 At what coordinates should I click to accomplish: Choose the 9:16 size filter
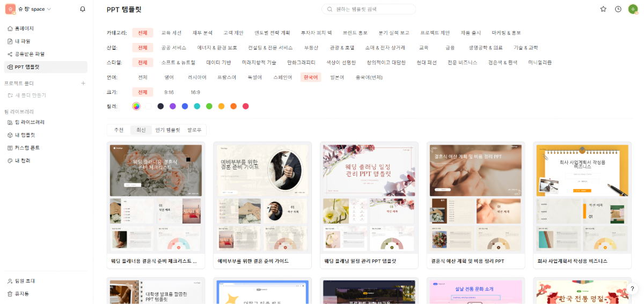169,92
